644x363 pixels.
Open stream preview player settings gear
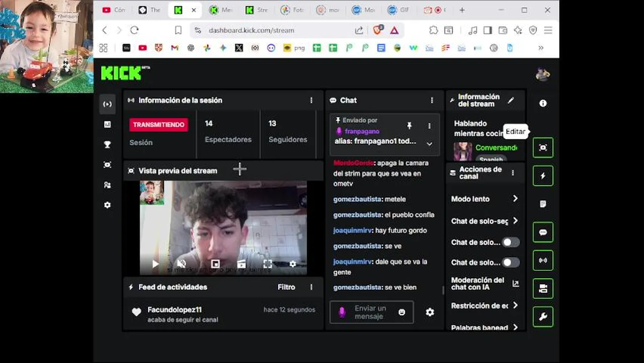point(292,264)
